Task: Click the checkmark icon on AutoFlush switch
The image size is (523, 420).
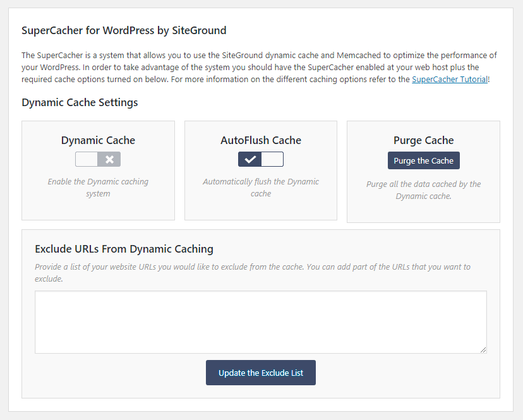Action: 250,159
